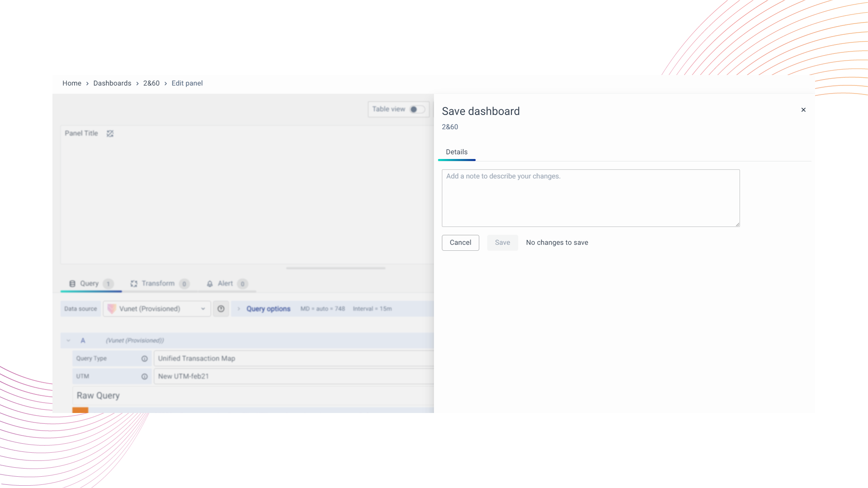Go to Dashboards in the breadcrumb
The height and width of the screenshot is (488, 868).
(112, 83)
